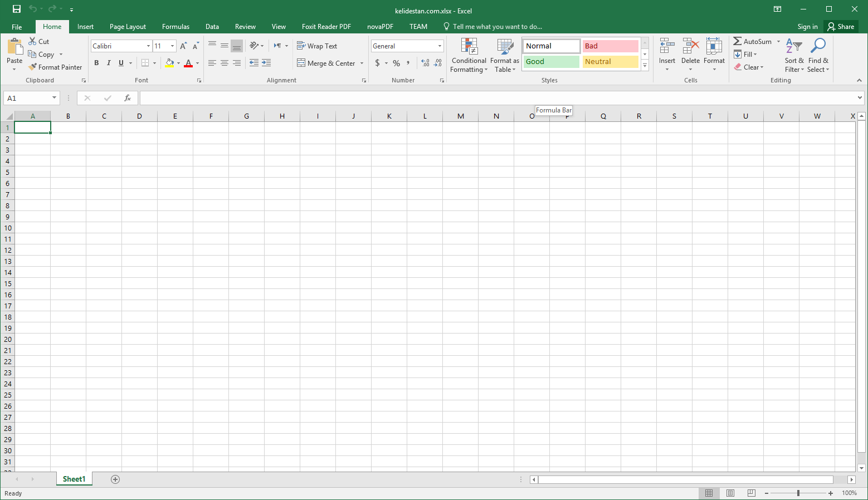
Task: Toggle Bold formatting
Action: click(x=96, y=63)
